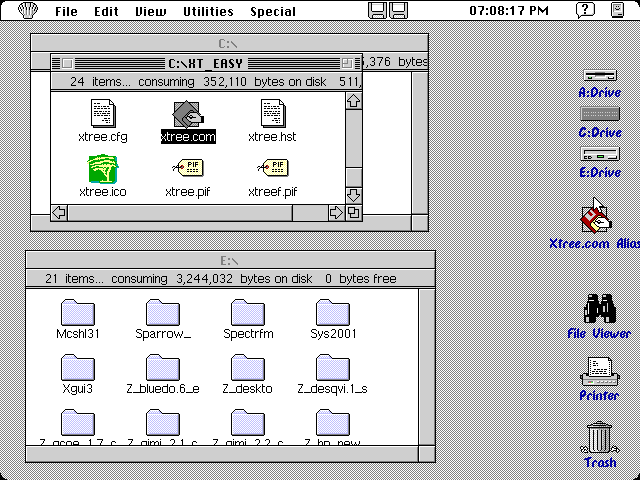
Task: Select the xtreef.pif tag icon
Action: 273,168
